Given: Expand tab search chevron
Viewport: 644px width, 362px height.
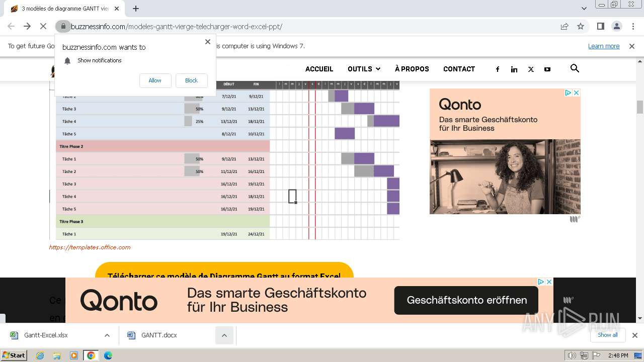Looking at the screenshot, I should tap(584, 9).
